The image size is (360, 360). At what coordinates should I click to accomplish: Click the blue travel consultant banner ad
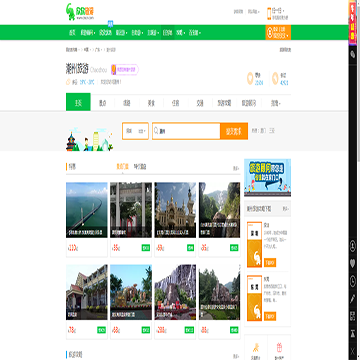pyautogui.click(x=267, y=177)
